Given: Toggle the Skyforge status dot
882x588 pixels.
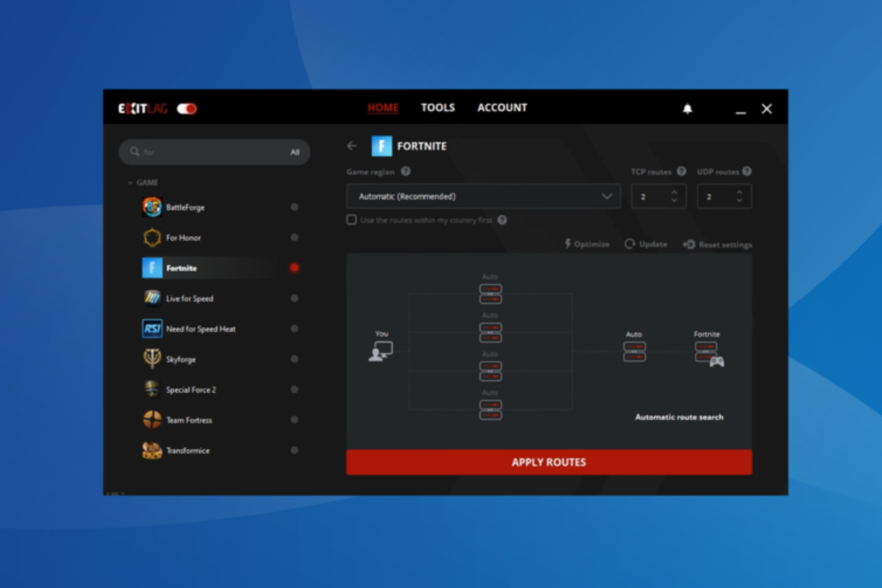Looking at the screenshot, I should (294, 359).
